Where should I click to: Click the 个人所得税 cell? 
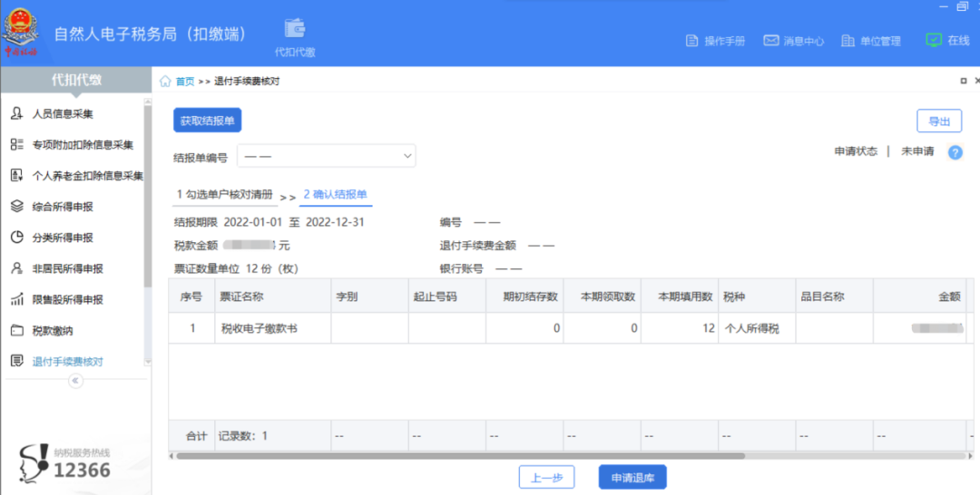(757, 328)
